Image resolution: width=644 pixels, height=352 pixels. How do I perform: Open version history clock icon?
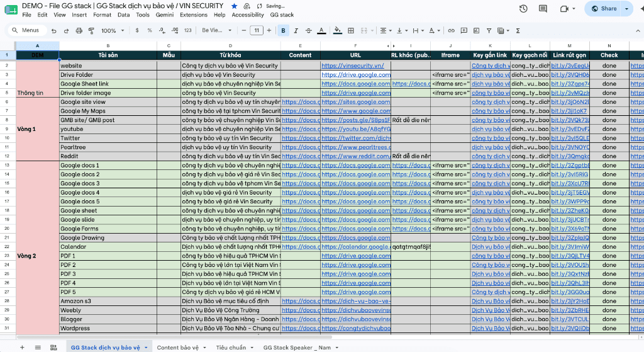(523, 9)
